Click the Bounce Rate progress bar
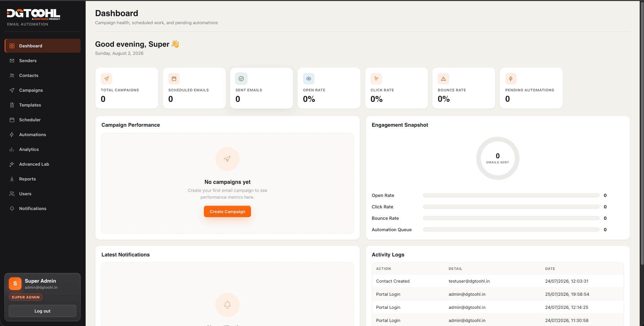The width and height of the screenshot is (644, 326). 511,218
